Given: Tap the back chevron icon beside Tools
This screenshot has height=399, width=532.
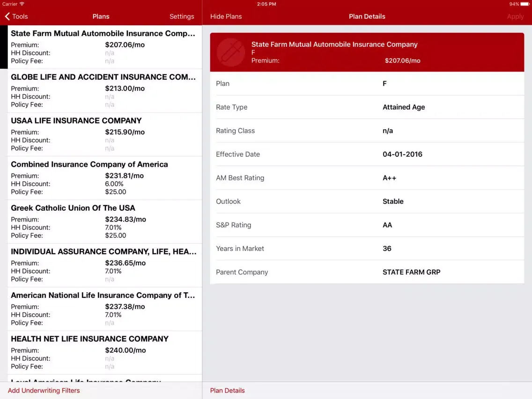Looking at the screenshot, I should (x=7, y=16).
